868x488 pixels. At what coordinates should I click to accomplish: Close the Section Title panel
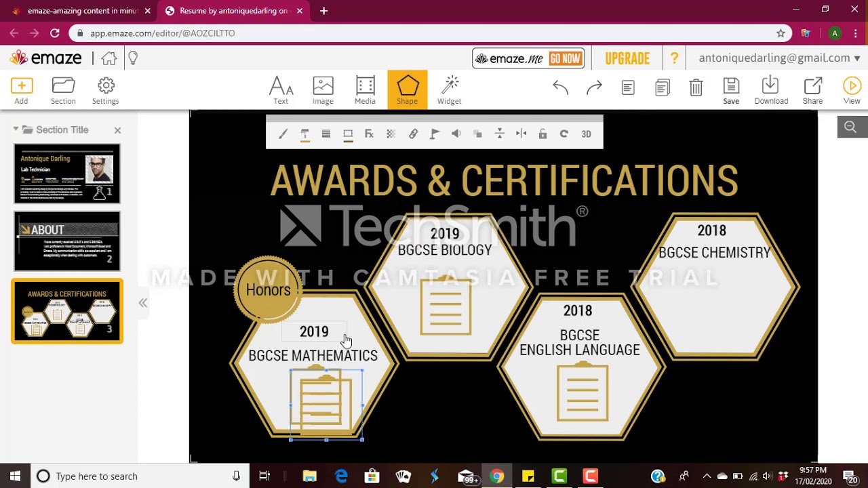pos(117,130)
